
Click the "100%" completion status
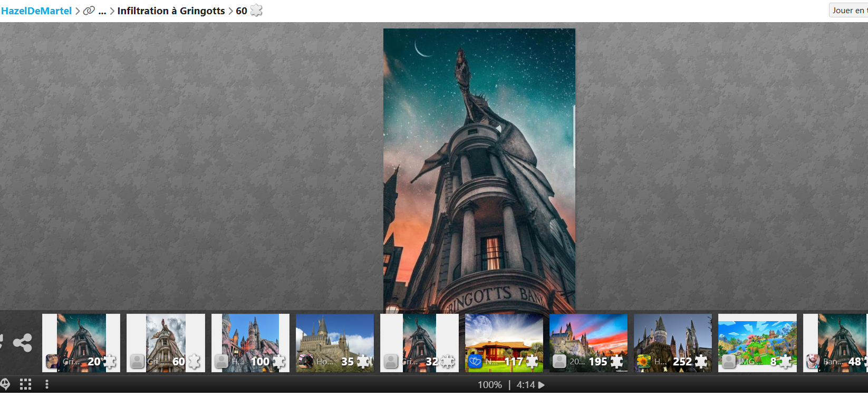[x=490, y=385]
